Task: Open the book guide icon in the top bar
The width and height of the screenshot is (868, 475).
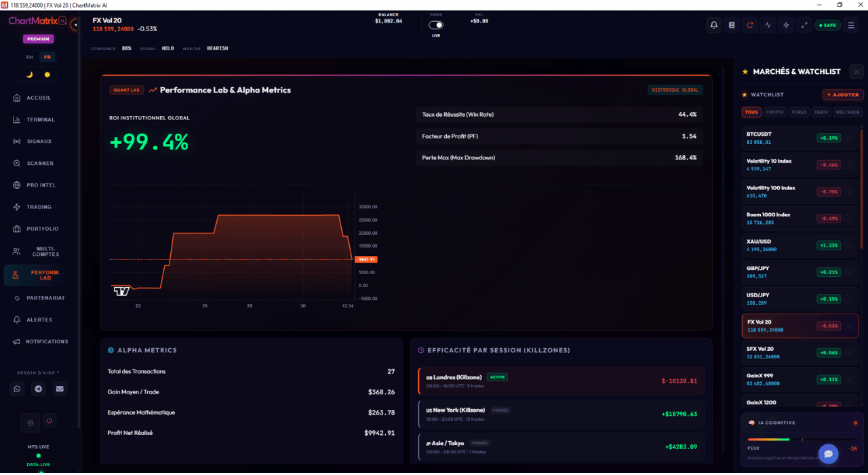Action: 732,25
